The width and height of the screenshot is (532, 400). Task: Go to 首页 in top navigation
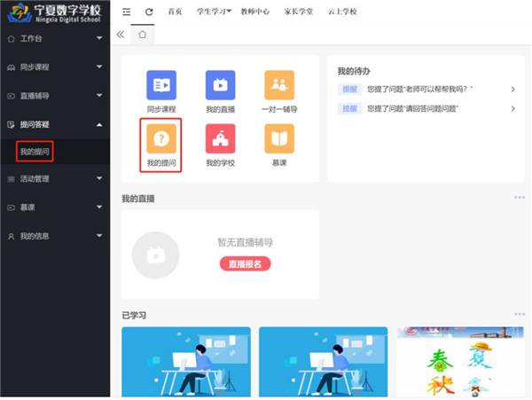click(175, 12)
